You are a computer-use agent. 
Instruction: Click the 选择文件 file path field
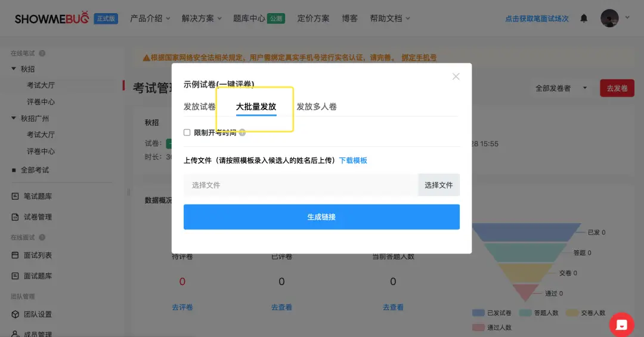(301, 185)
